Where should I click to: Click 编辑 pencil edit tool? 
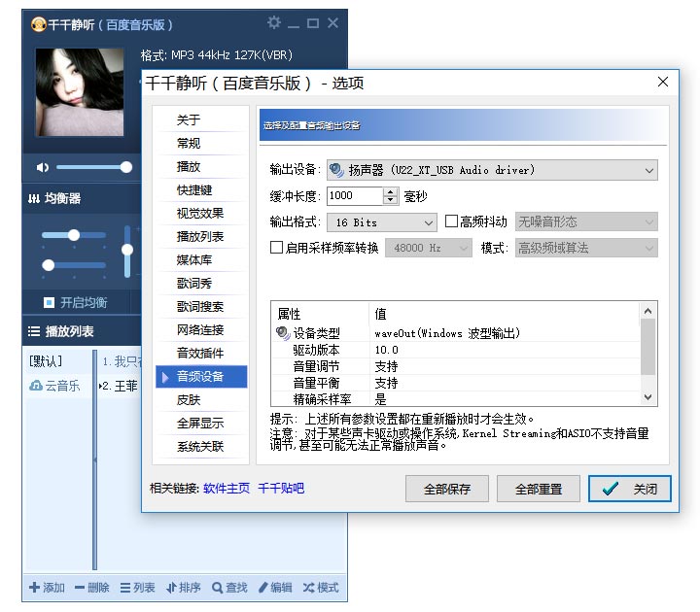click(x=275, y=588)
